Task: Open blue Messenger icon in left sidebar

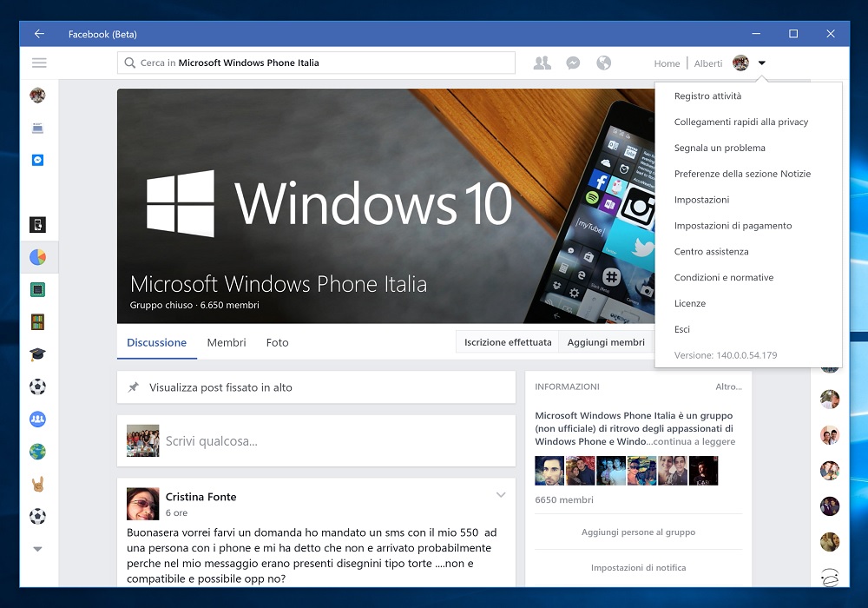Action: coord(37,160)
